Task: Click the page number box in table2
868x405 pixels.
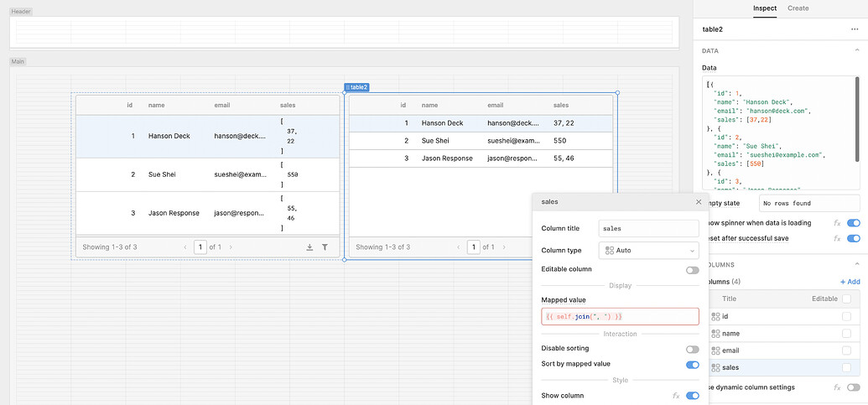Action: tap(473, 247)
